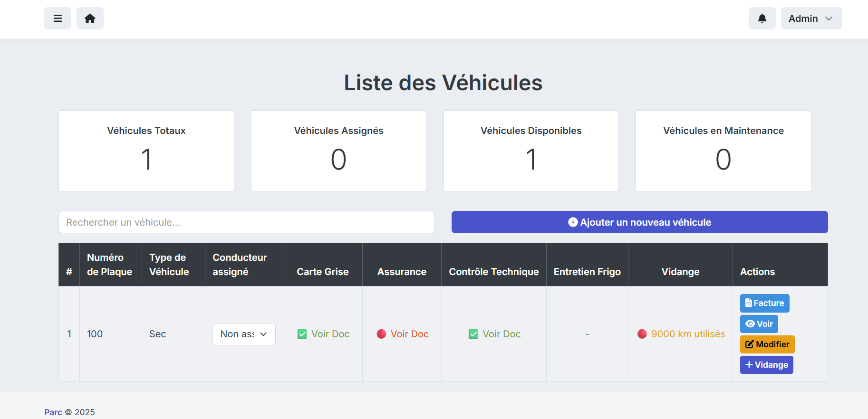Expand the Admin user dropdown
The width and height of the screenshot is (868, 419).
click(811, 19)
